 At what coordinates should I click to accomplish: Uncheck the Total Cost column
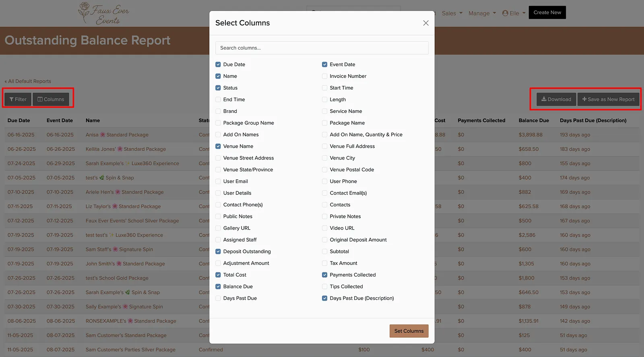pyautogui.click(x=218, y=275)
